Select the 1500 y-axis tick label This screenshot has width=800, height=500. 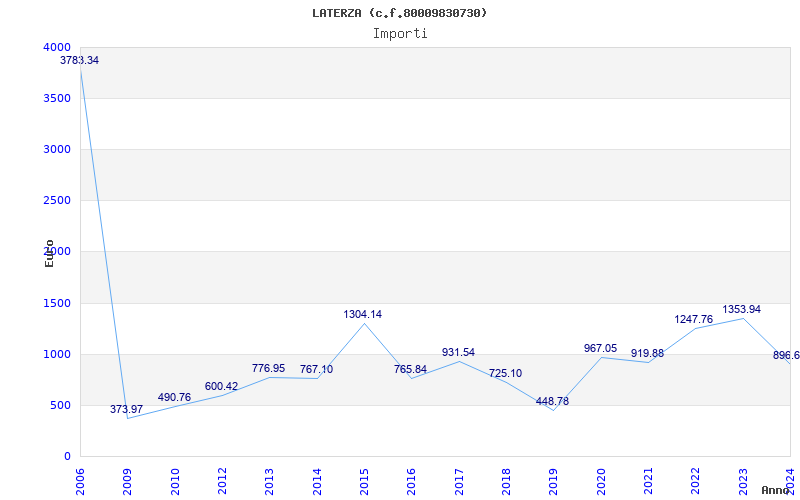pyautogui.click(x=57, y=303)
